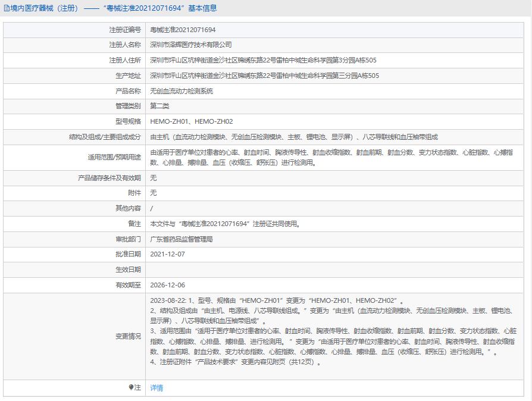Image resolution: width=532 pixels, height=401 pixels.
Task: Click 无 value in storage conditions row
Action: coord(154,178)
